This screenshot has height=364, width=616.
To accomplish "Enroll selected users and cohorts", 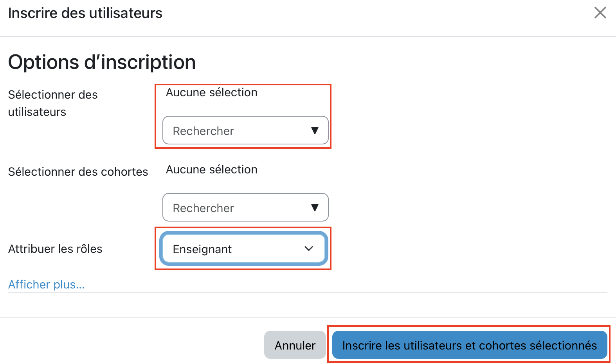I will click(x=469, y=345).
